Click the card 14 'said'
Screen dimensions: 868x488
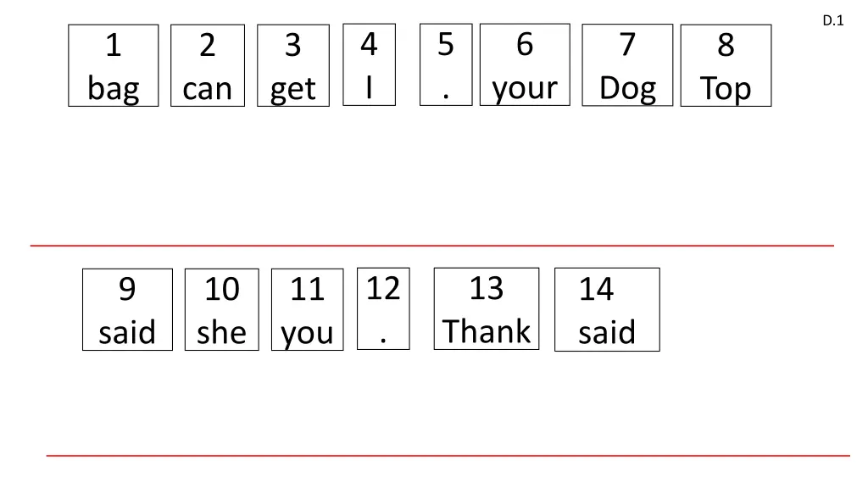607,310
